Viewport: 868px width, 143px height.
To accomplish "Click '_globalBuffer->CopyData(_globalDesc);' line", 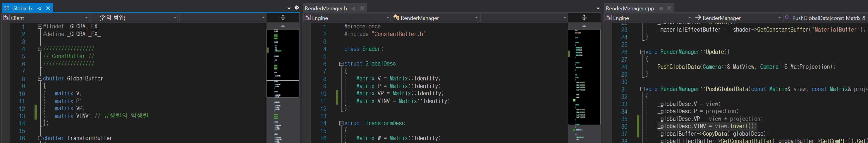I will (713, 134).
